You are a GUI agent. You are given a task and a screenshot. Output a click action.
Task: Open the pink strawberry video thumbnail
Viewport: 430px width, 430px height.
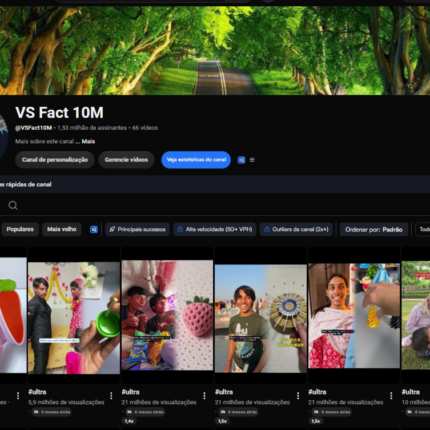167,315
